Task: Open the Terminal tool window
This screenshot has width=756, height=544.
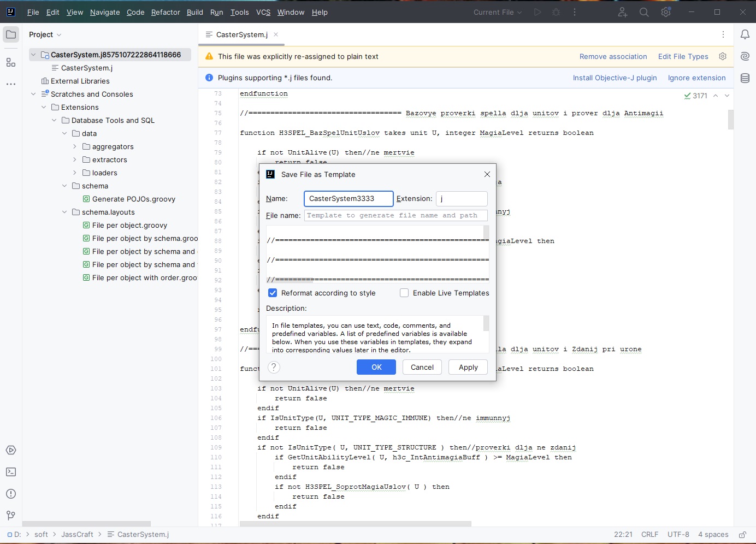Action: click(11, 472)
